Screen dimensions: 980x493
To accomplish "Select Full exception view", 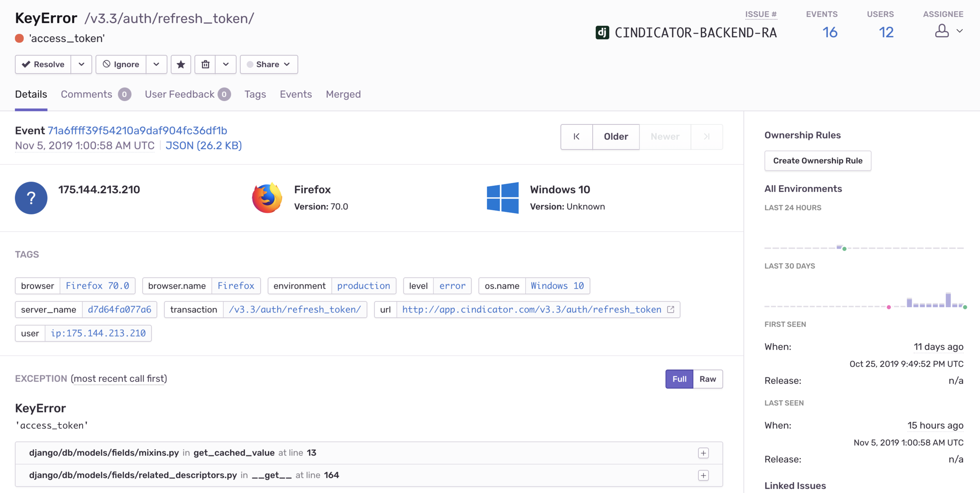I will 679,379.
